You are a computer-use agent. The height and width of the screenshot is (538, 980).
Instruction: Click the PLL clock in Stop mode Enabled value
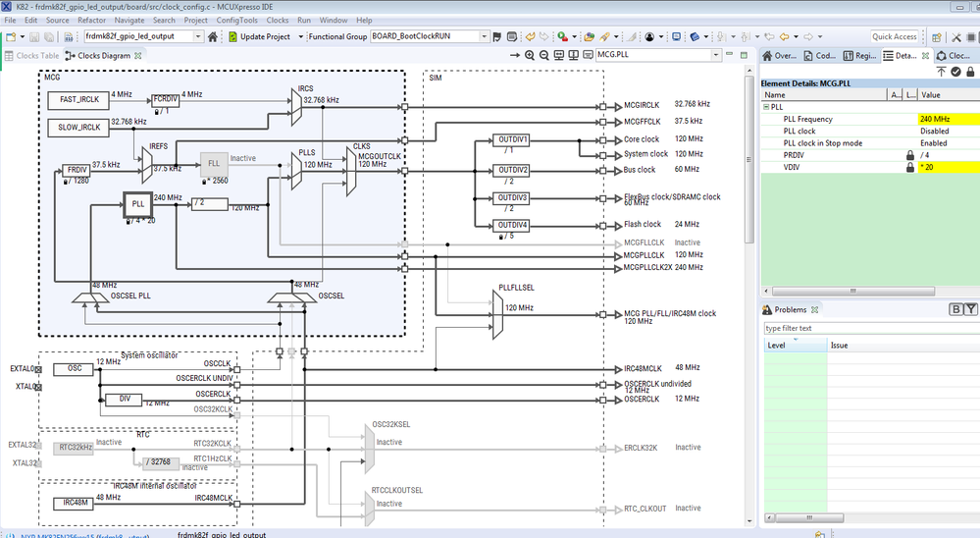coord(949,142)
